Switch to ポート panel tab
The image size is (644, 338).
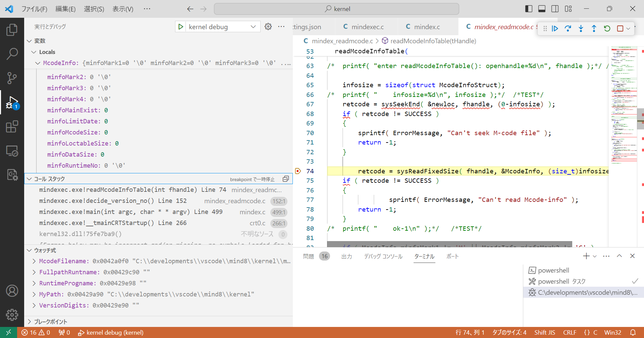pyautogui.click(x=452, y=257)
